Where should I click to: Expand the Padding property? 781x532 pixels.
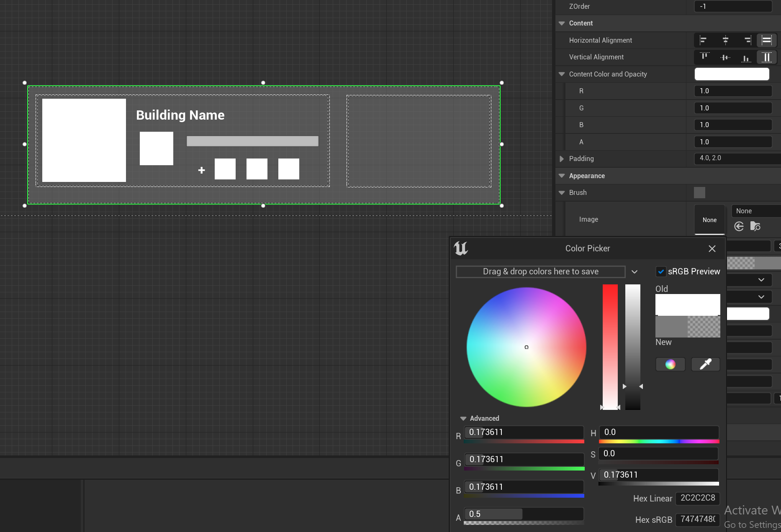(562, 159)
